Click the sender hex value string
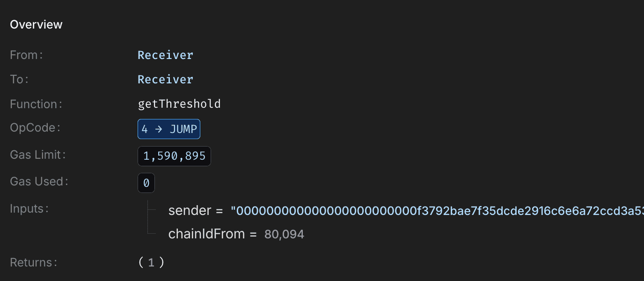Screen dimensions: 644x281 coord(421,211)
